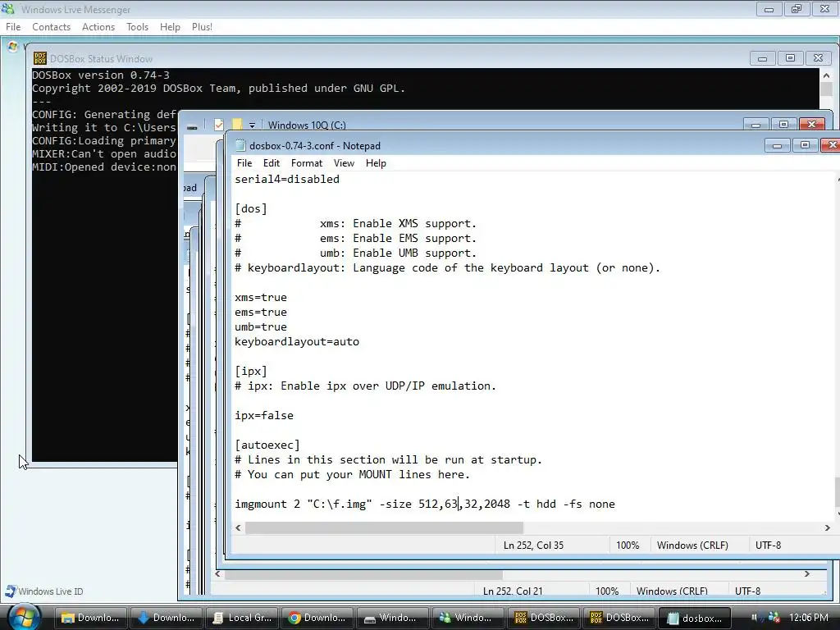Click Explorer quick access Properties checkmark icon

[x=218, y=125]
